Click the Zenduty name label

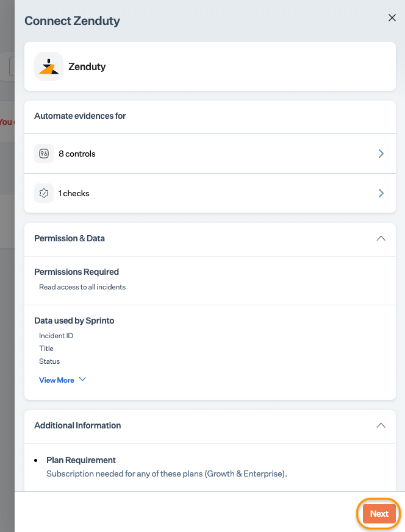pyautogui.click(x=87, y=66)
